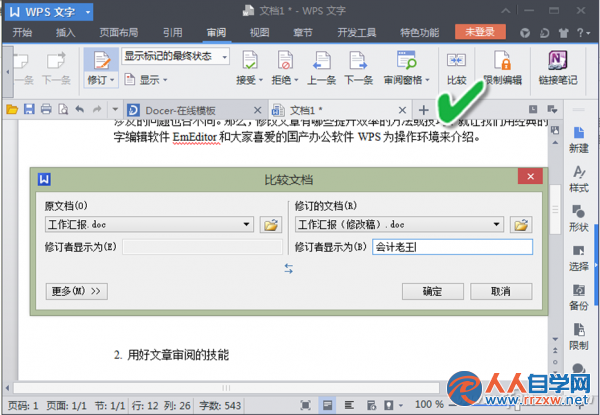Click 备份 backup in the right sidebar
The image size is (600, 415).
tap(579, 298)
